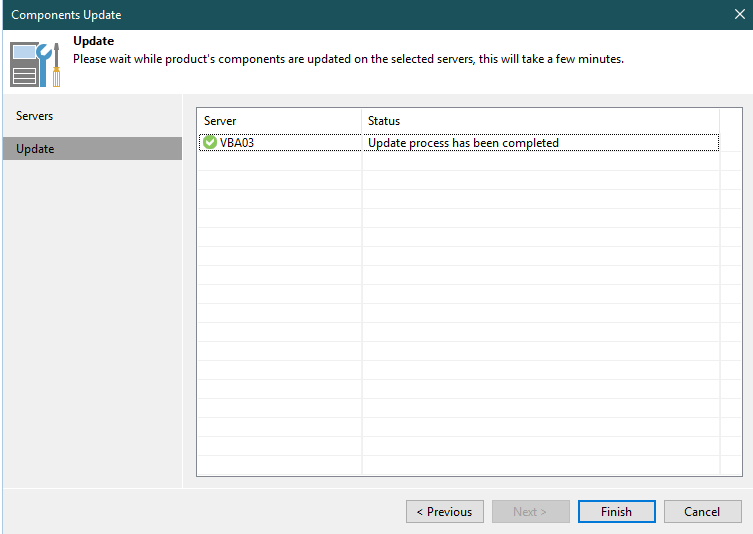Select the Update step in left pane
This screenshot has width=753, height=534.
tap(36, 149)
